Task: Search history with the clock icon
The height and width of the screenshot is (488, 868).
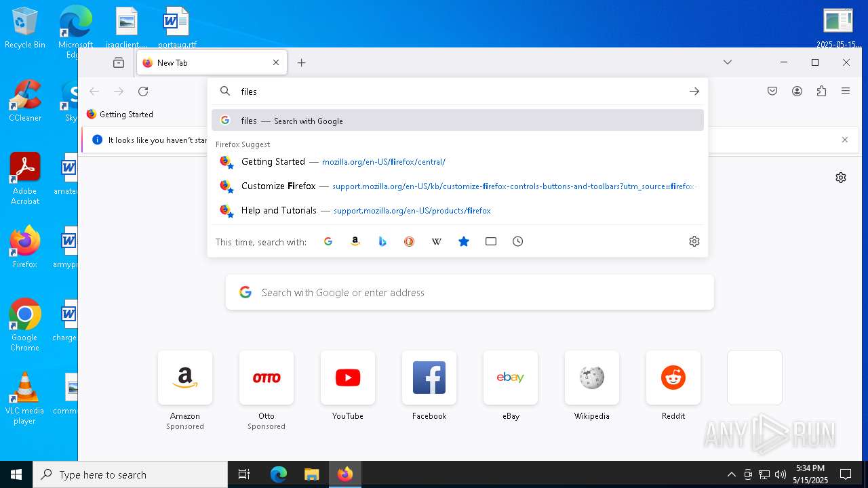Action: pyautogui.click(x=518, y=241)
